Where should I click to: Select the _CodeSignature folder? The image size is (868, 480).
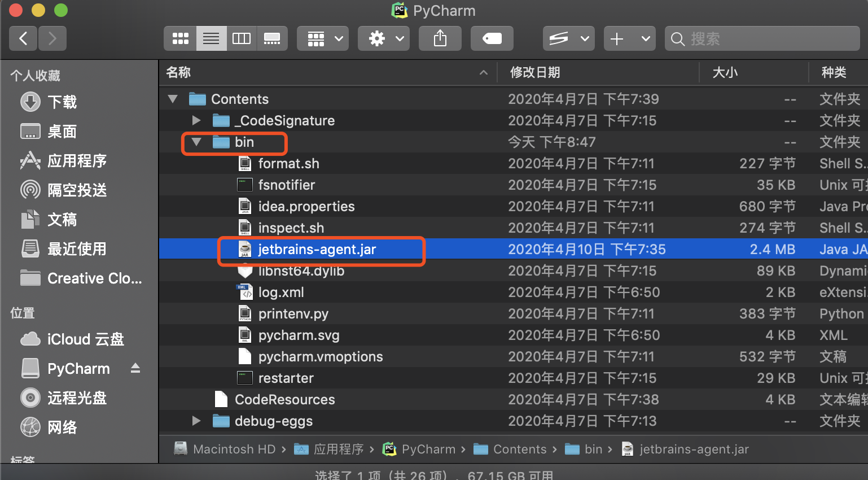click(x=514, y=121)
